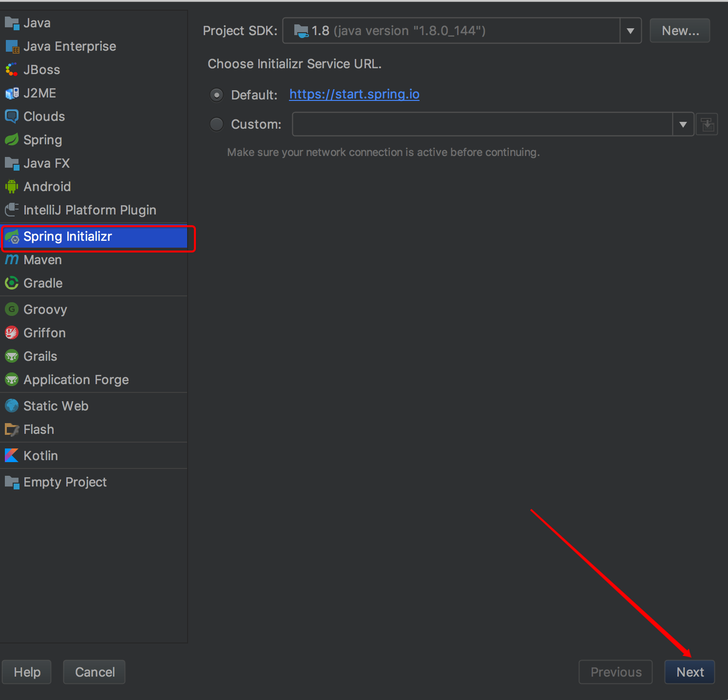Image resolution: width=728 pixels, height=700 pixels.
Task: Open the https://start.spring.io link
Action: 354,94
